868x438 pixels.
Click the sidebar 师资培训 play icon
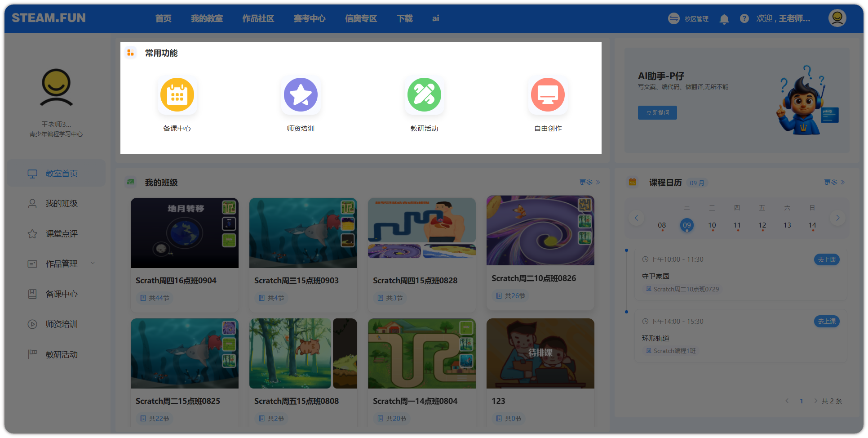32,324
